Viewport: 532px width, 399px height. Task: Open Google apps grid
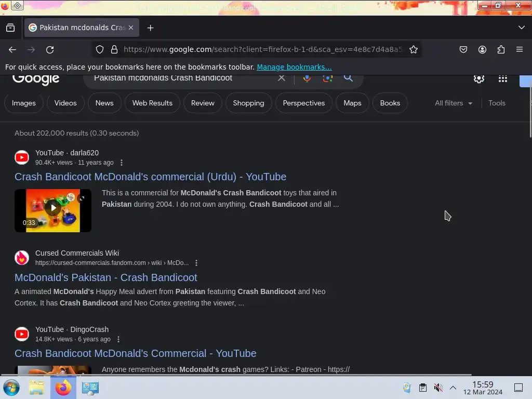coord(502,79)
